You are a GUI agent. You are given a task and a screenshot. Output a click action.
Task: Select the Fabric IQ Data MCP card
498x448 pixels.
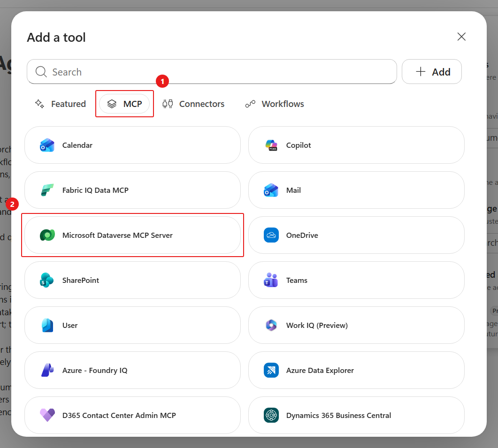coord(132,190)
